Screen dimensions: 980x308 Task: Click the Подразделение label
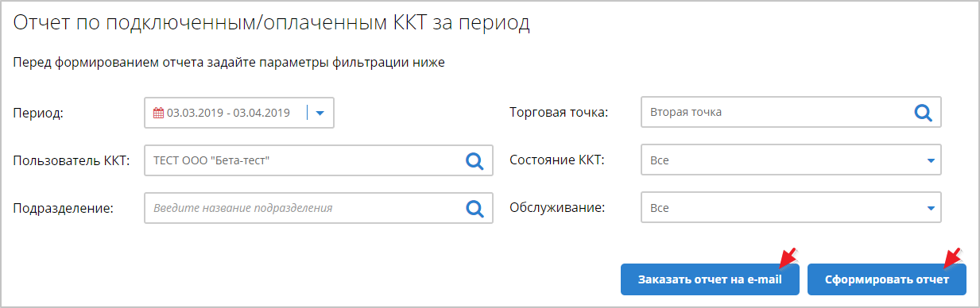click(x=64, y=208)
